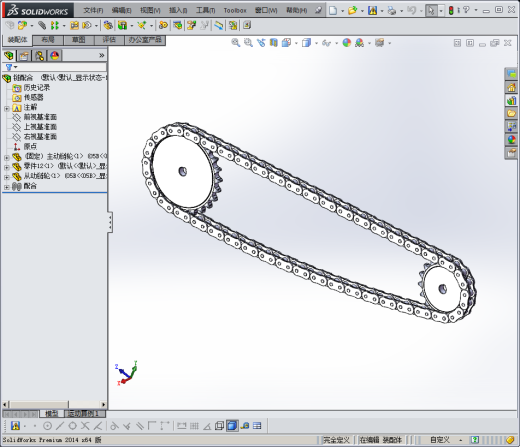The image size is (520, 447).
Task: Toggle the shaded-with-edges display button in bottom toolbar
Action: (232, 426)
